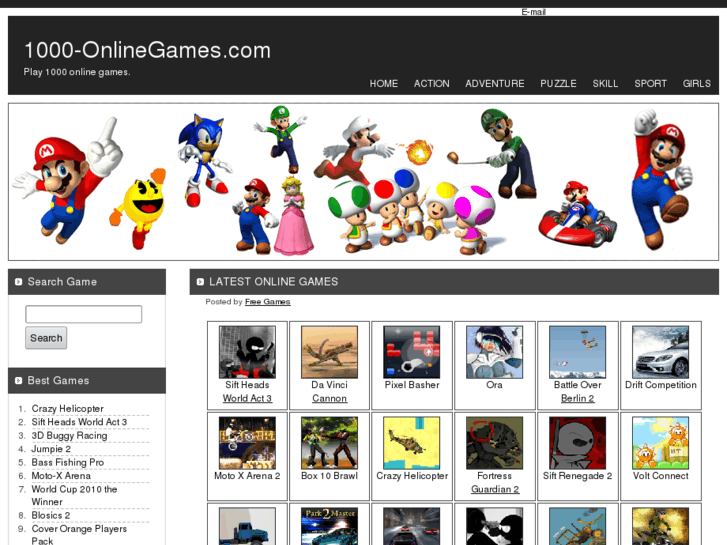This screenshot has width=727, height=545.
Task: Open the Pixel Basher game thumbnail
Action: pos(412,352)
